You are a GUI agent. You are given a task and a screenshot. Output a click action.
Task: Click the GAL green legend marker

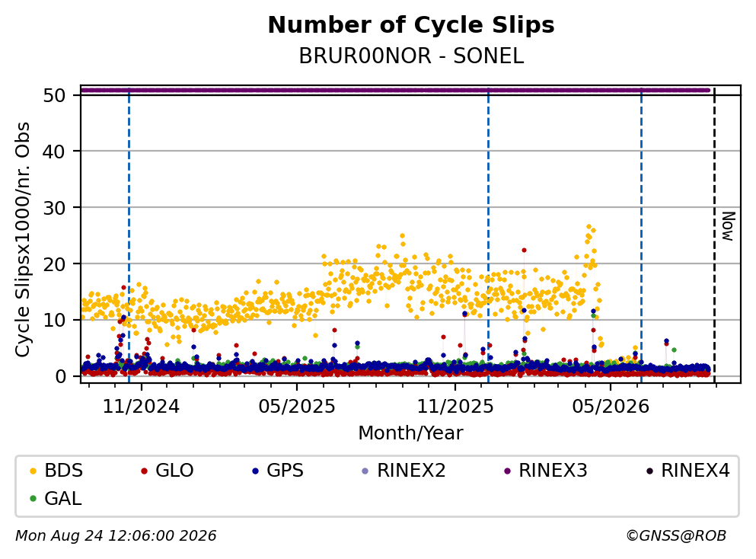coord(33,499)
